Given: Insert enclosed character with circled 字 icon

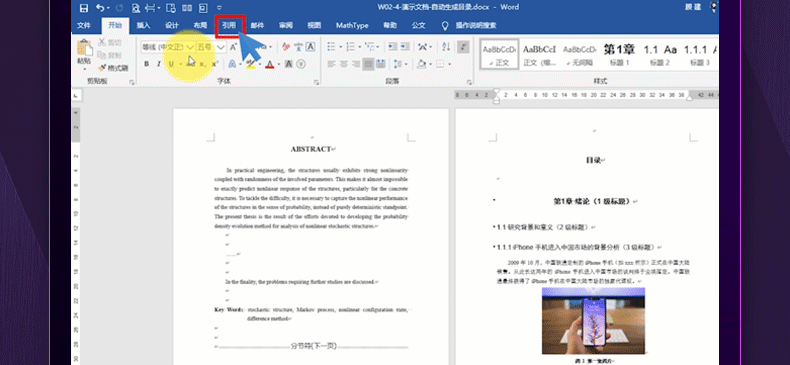Looking at the screenshot, I should [301, 64].
